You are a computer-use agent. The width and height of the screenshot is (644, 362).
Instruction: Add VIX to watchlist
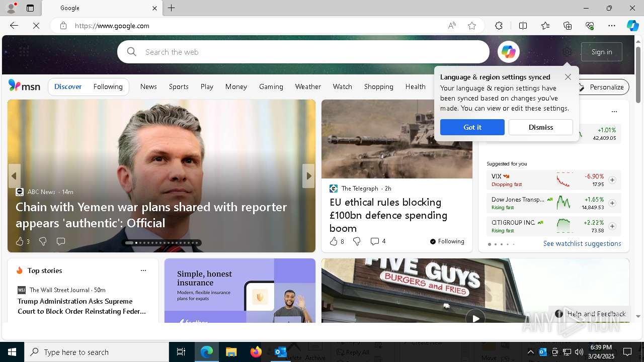612,180
